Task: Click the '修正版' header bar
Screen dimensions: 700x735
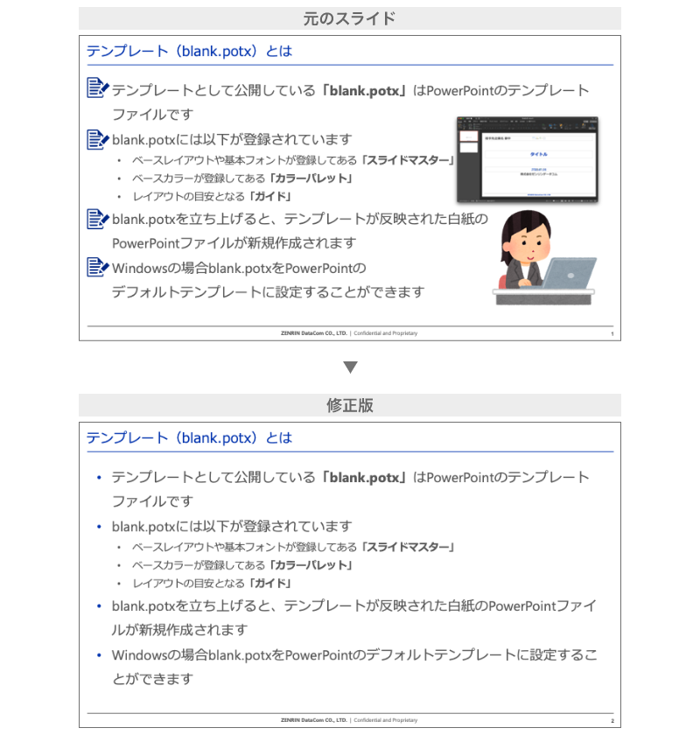Action: [x=350, y=405]
